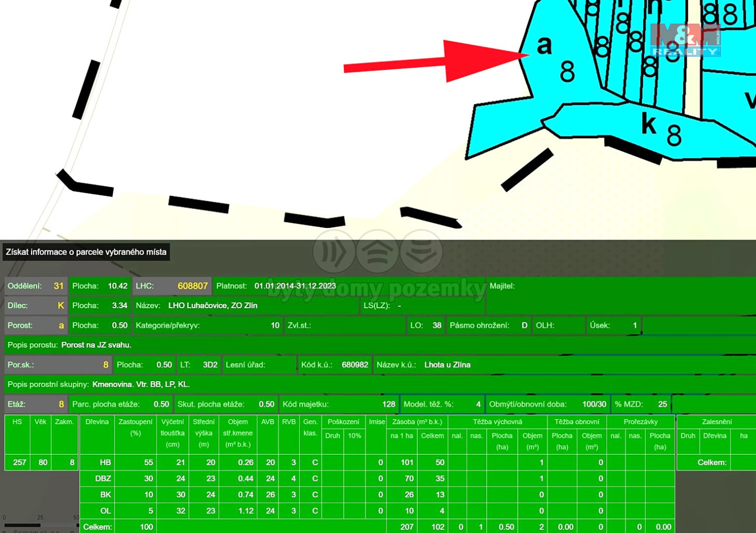Click 'Získat informace o parcele vybraného místa'
This screenshot has height=533, width=756.
[x=86, y=252]
